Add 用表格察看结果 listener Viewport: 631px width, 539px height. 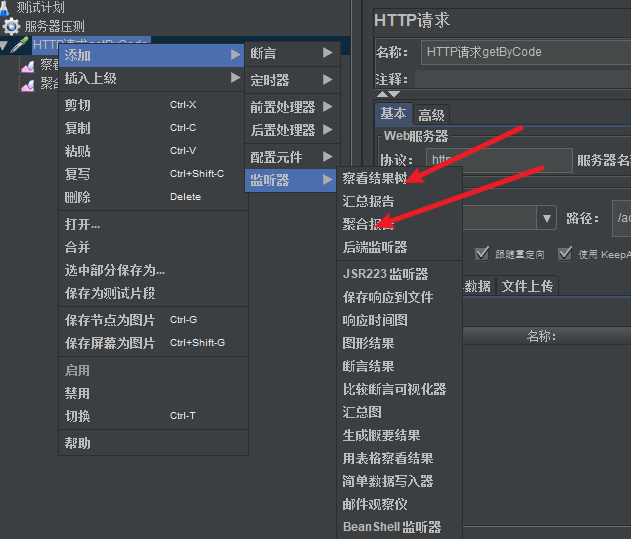point(400,458)
